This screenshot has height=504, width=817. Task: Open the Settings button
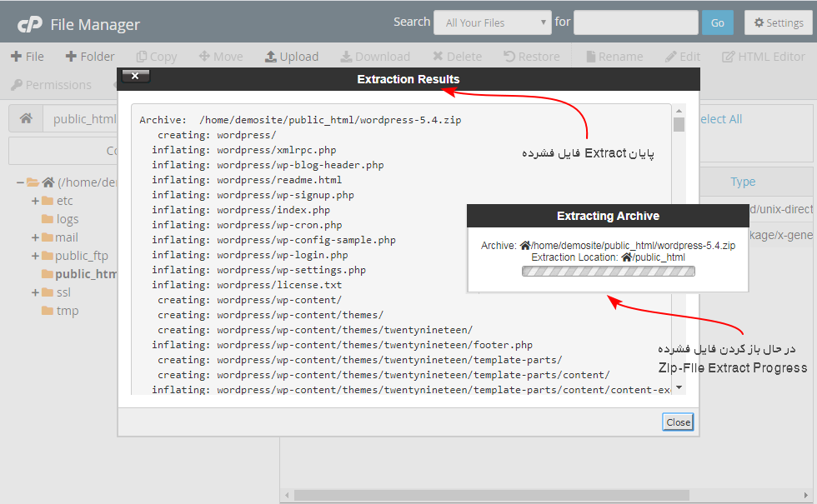(x=779, y=23)
